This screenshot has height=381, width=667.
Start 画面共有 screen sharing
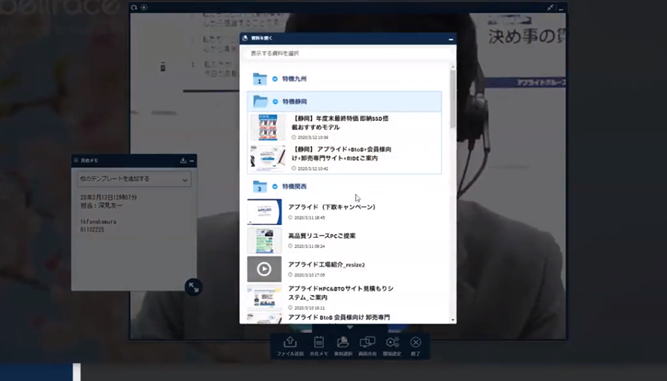pos(367,346)
